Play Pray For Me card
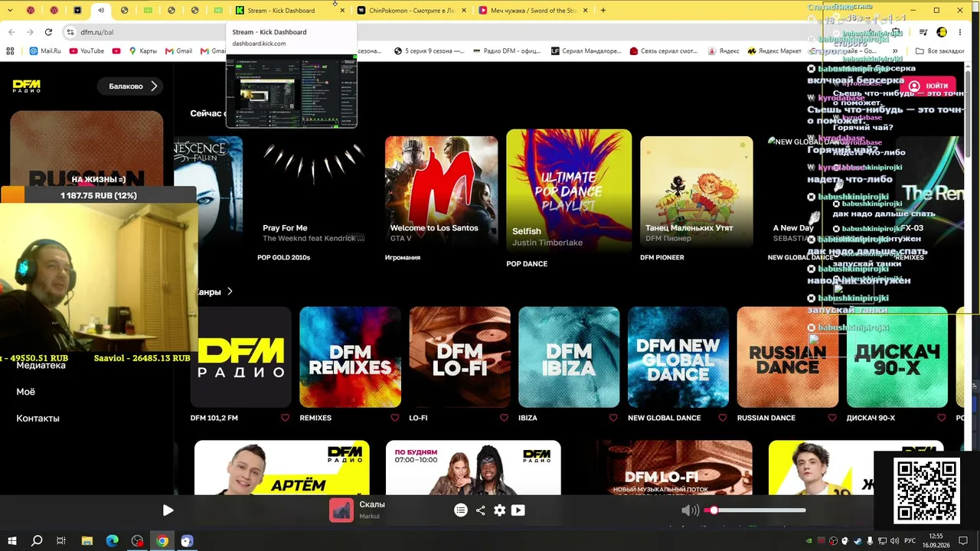 point(314,191)
